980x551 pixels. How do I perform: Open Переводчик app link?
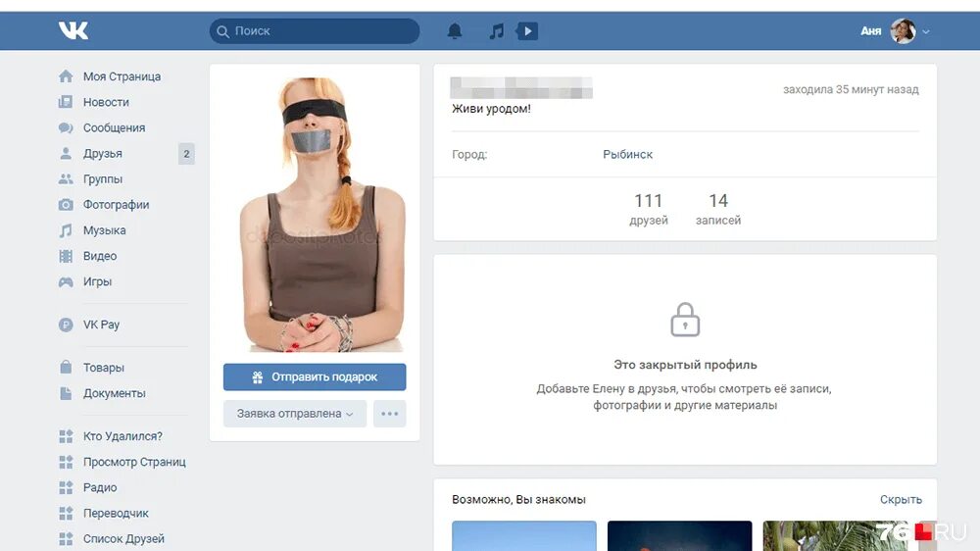(116, 514)
